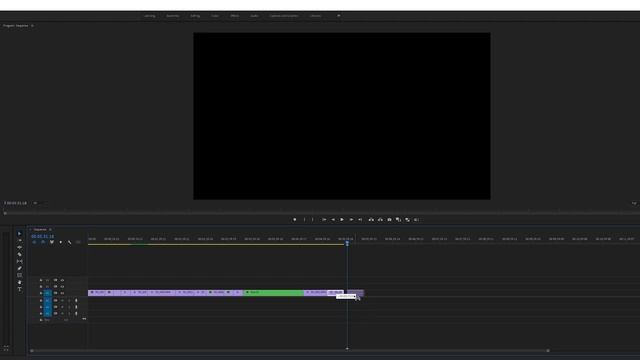Play the sequence in program monitor

[342, 220]
